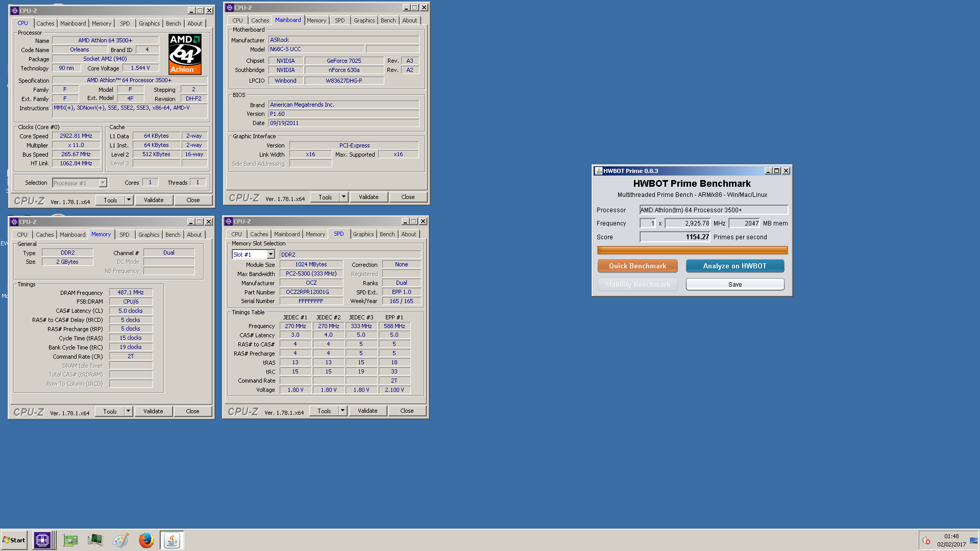Click the show desktop tray icon
Viewport: 980px width, 551px height.
[974, 540]
